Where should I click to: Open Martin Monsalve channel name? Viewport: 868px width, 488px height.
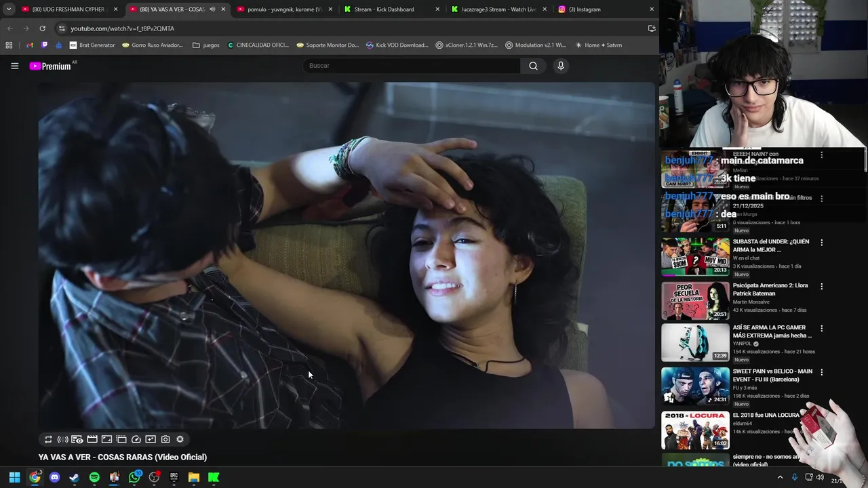pyautogui.click(x=750, y=302)
